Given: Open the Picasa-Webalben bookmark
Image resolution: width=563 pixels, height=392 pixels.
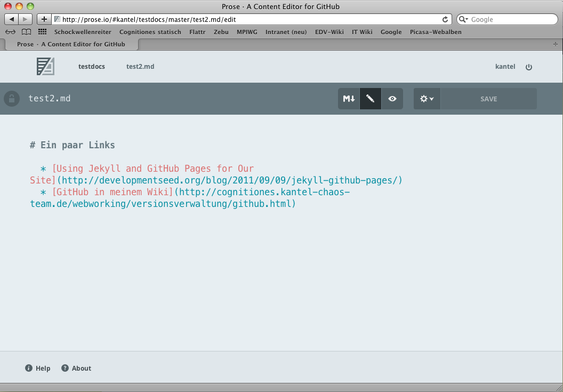Looking at the screenshot, I should pos(436,32).
